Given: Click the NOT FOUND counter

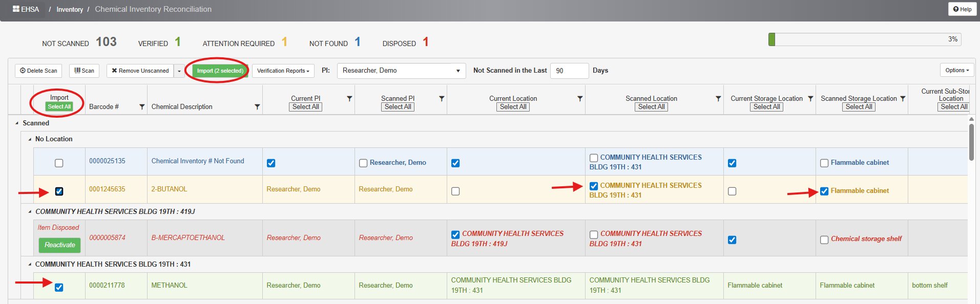Looking at the screenshot, I should coord(335,42).
